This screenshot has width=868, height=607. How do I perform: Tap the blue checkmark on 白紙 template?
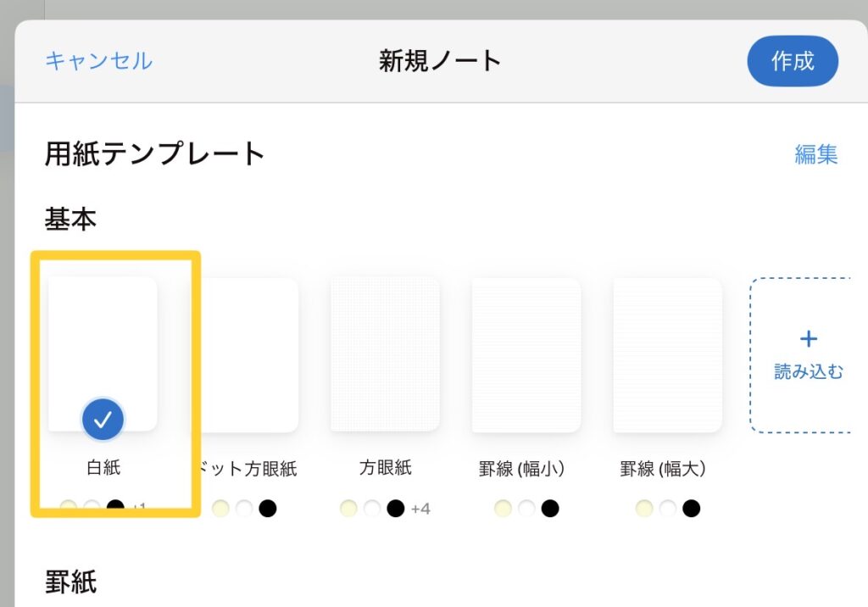coord(103,418)
